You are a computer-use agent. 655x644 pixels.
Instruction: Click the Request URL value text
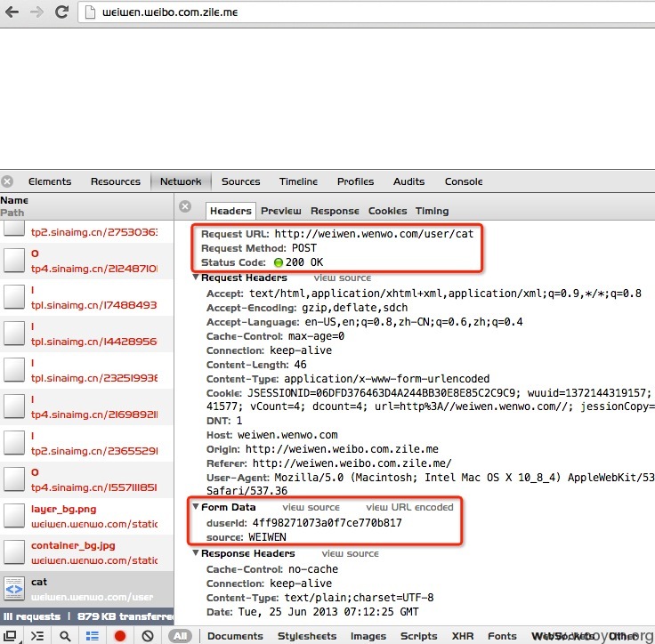[x=374, y=234]
